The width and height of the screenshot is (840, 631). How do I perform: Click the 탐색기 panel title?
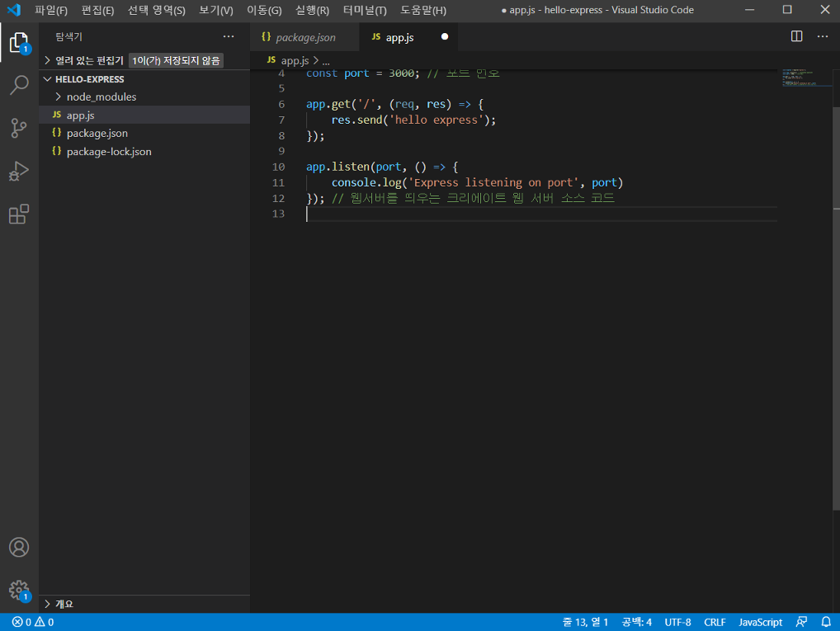point(68,36)
